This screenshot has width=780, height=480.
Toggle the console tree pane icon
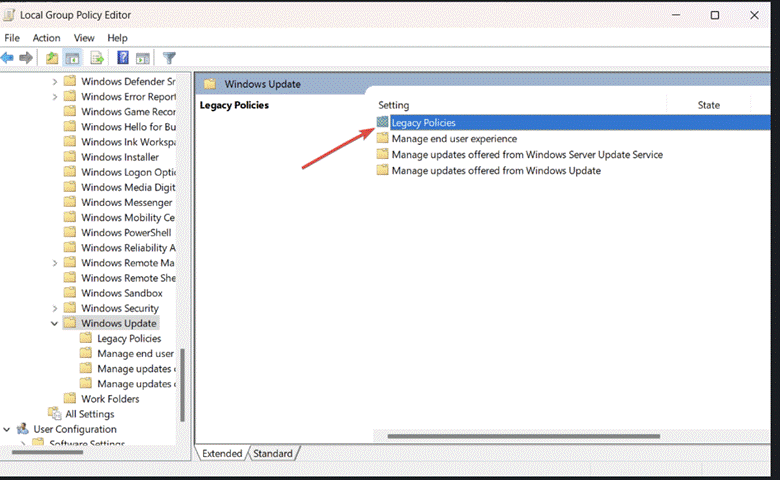click(73, 58)
